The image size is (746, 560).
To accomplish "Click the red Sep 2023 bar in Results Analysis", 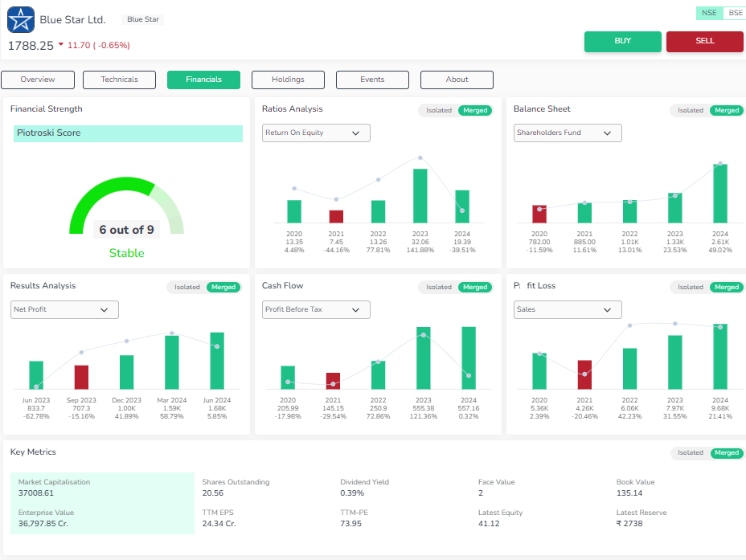I will [x=81, y=378].
